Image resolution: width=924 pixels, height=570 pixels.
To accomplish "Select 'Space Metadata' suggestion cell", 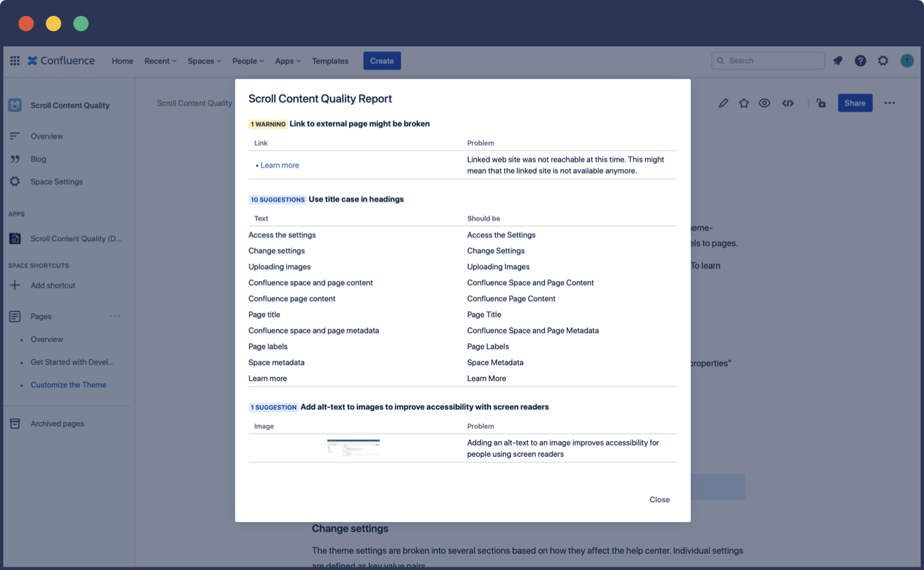I will (495, 363).
